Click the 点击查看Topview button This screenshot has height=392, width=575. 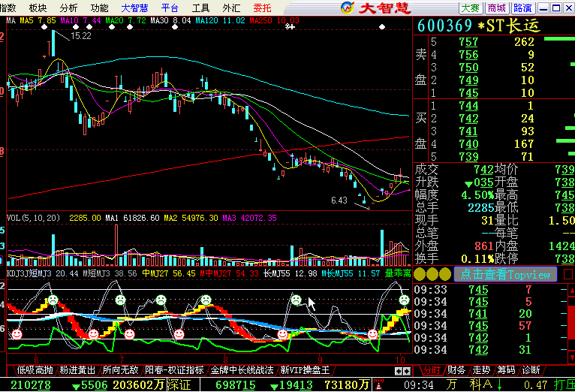[505, 274]
